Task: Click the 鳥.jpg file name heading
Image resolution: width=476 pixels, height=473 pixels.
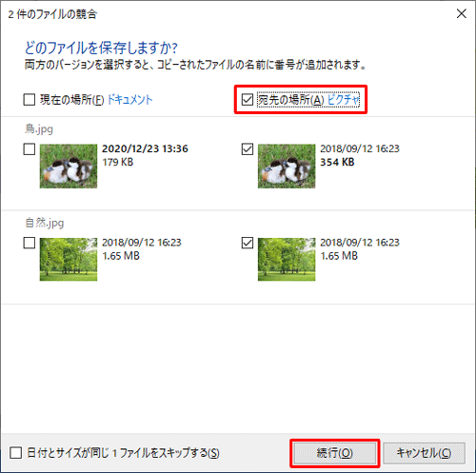Action: [x=39, y=129]
